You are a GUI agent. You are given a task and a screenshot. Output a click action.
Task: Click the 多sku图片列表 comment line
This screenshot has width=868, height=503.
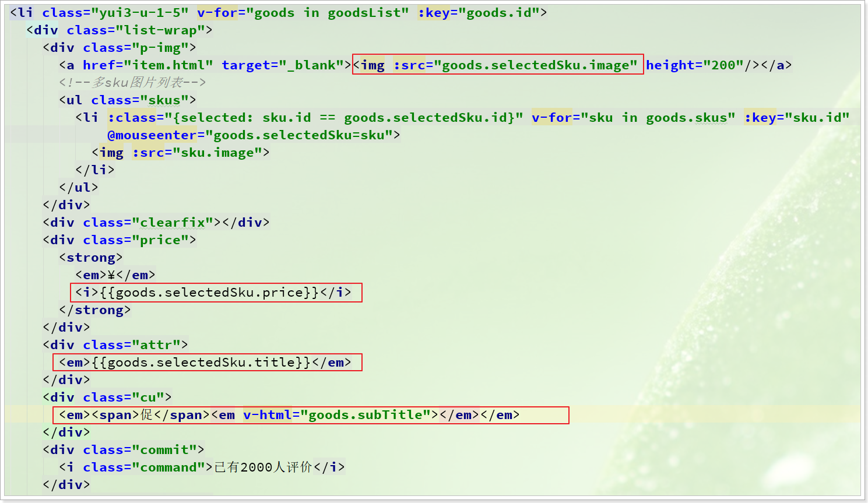[x=132, y=83]
